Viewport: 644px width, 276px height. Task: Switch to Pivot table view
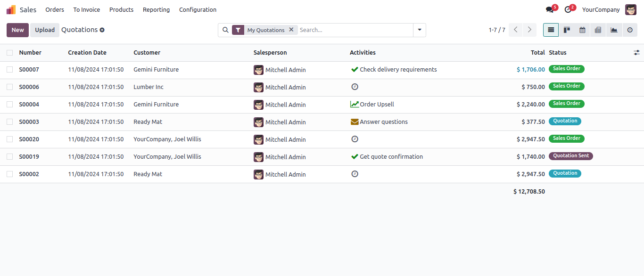click(x=598, y=30)
